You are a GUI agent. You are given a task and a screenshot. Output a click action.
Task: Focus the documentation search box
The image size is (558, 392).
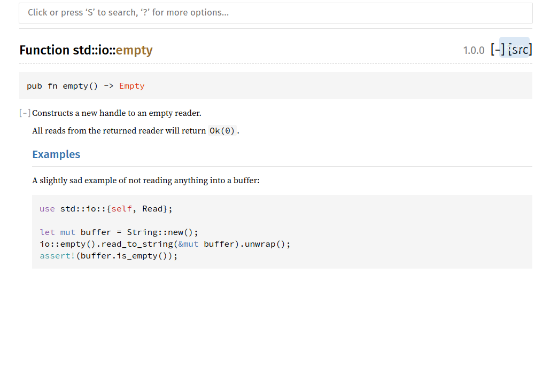(276, 13)
